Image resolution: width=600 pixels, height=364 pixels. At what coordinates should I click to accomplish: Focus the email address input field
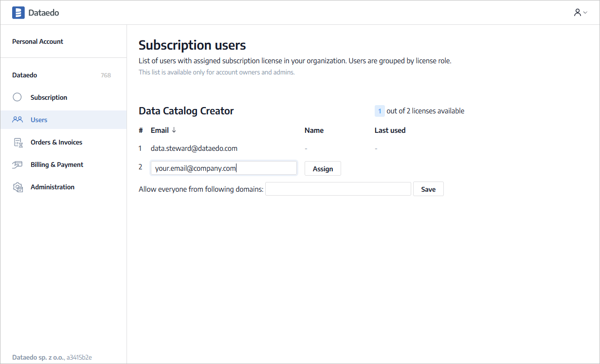coord(223,168)
